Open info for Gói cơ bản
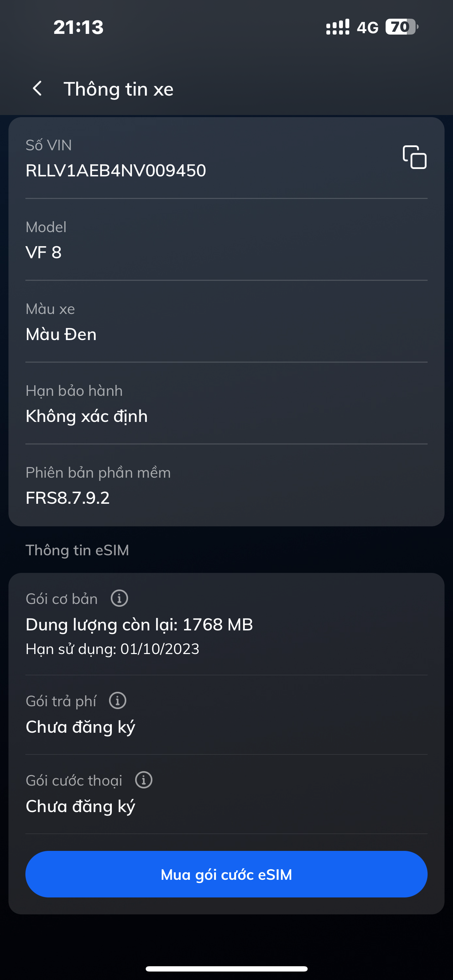The width and height of the screenshot is (453, 980). tap(119, 598)
